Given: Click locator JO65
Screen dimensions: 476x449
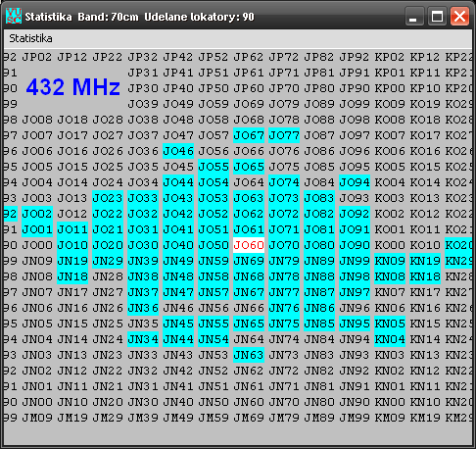Looking at the screenshot, I should (x=249, y=167).
